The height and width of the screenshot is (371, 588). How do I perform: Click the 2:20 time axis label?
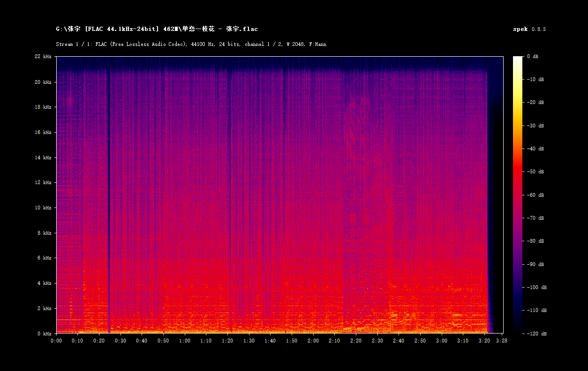356,341
